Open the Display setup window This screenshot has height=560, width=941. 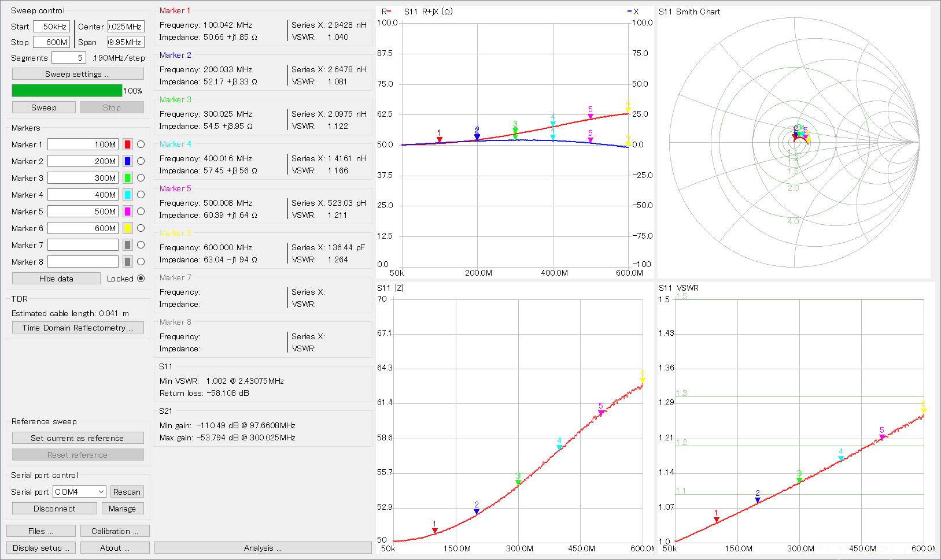(x=41, y=548)
